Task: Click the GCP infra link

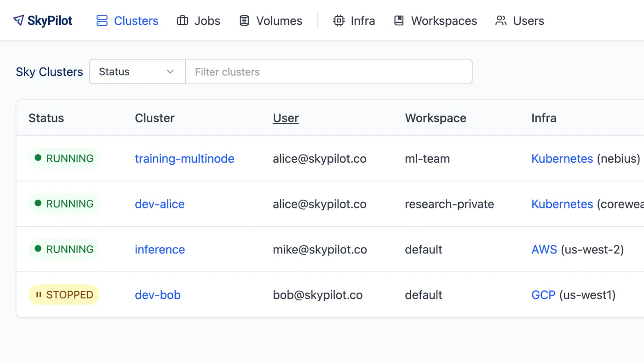Action: [x=543, y=295]
